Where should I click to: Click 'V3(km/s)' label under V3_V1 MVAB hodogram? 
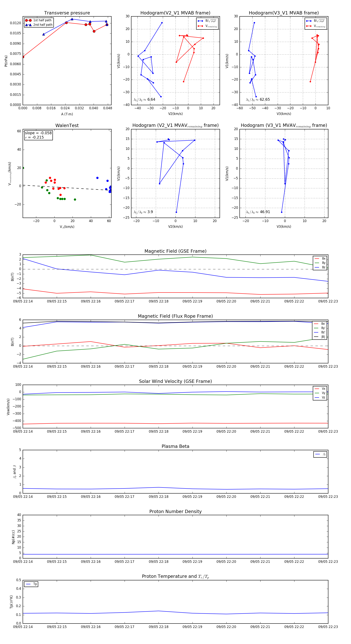point(284,114)
